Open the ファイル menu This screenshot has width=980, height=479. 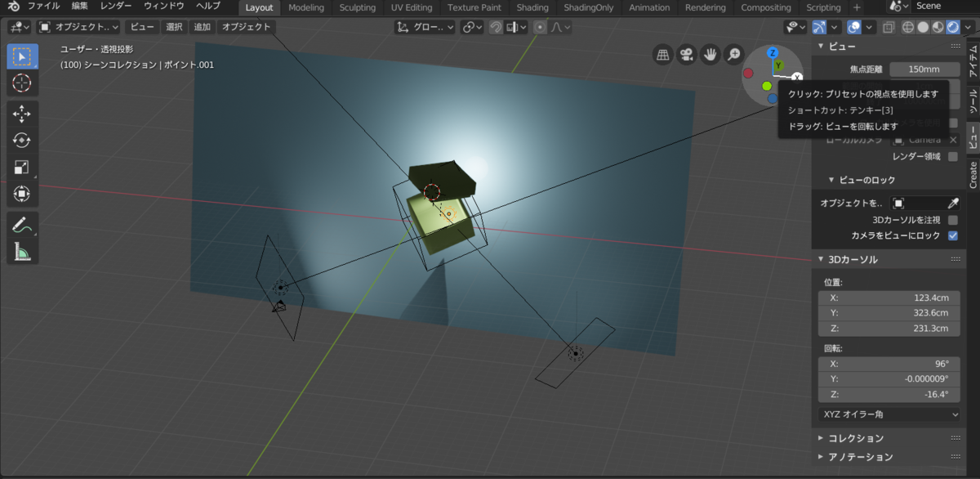pos(44,7)
